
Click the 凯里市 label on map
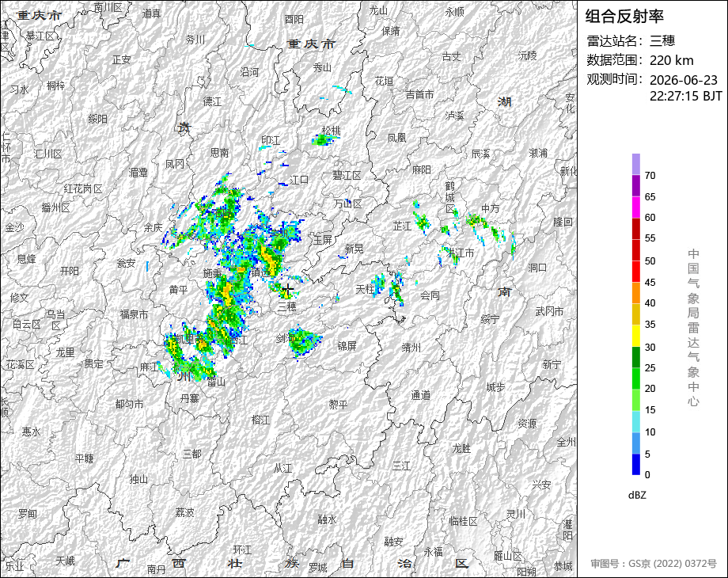click(x=189, y=339)
